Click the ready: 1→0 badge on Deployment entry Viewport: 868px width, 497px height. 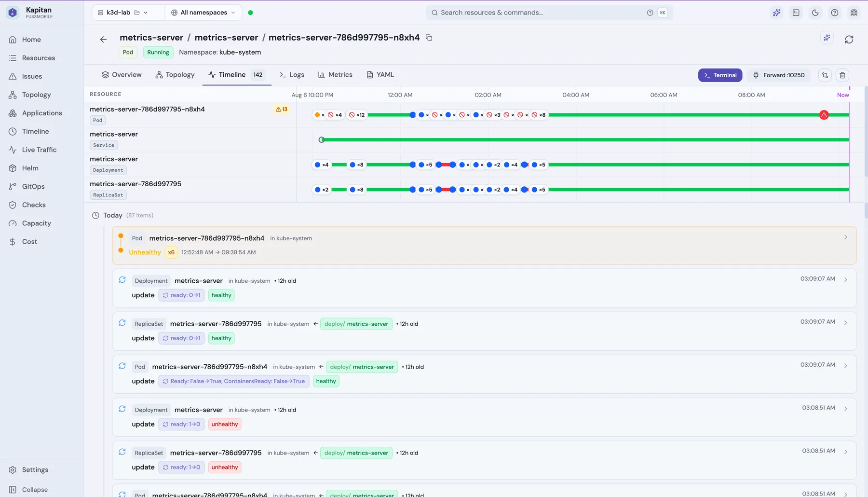(x=181, y=424)
